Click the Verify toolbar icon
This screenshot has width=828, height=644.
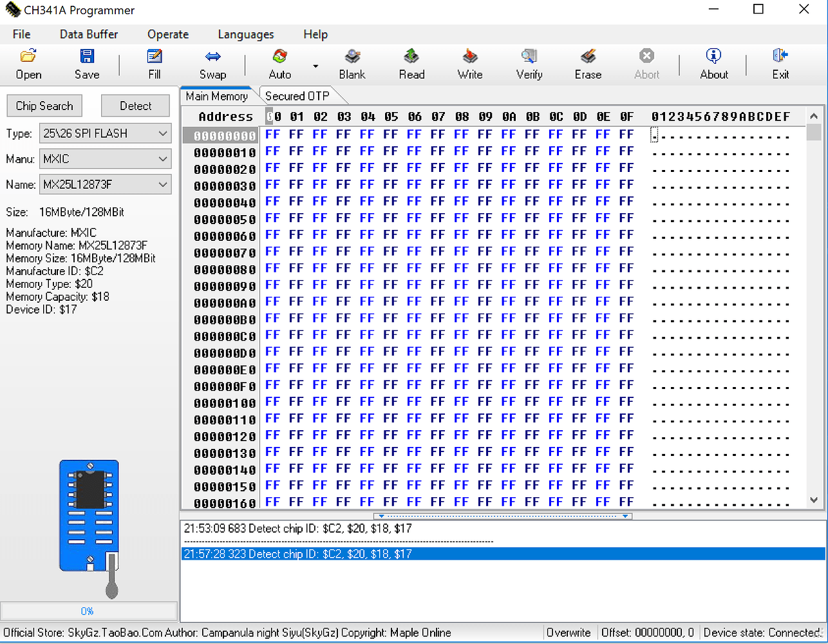coord(529,64)
